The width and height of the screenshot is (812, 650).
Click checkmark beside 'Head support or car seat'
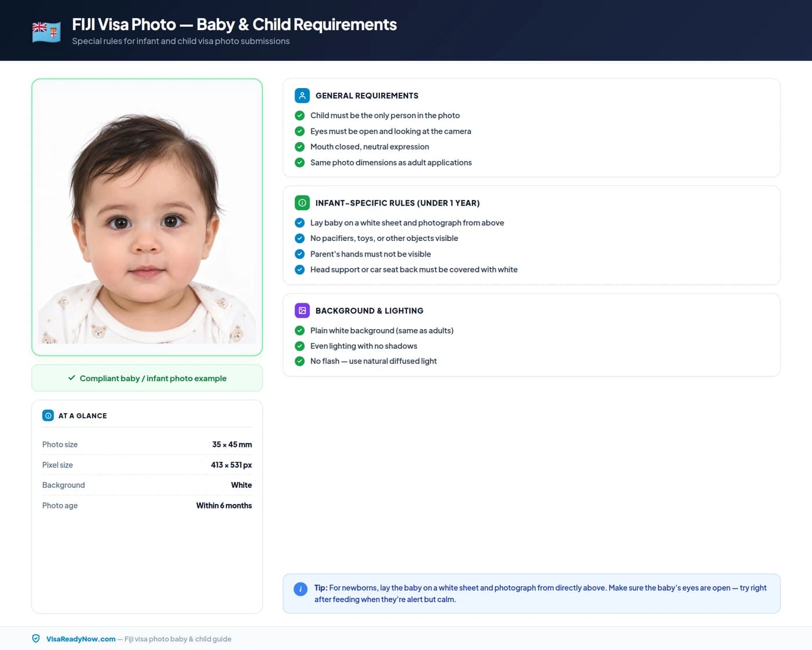pyautogui.click(x=299, y=269)
